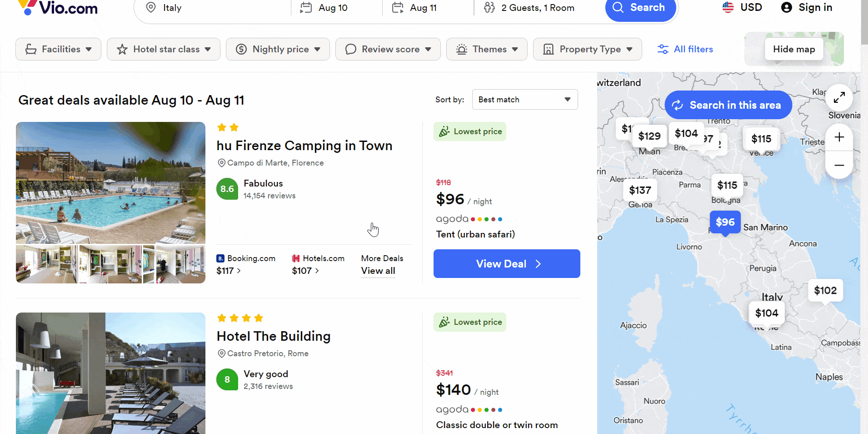
Task: Select the $129 map price marker
Action: click(x=649, y=136)
